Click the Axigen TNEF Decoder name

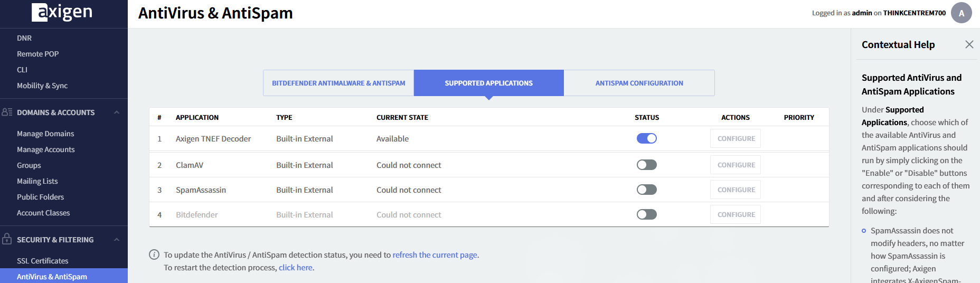[x=213, y=138]
